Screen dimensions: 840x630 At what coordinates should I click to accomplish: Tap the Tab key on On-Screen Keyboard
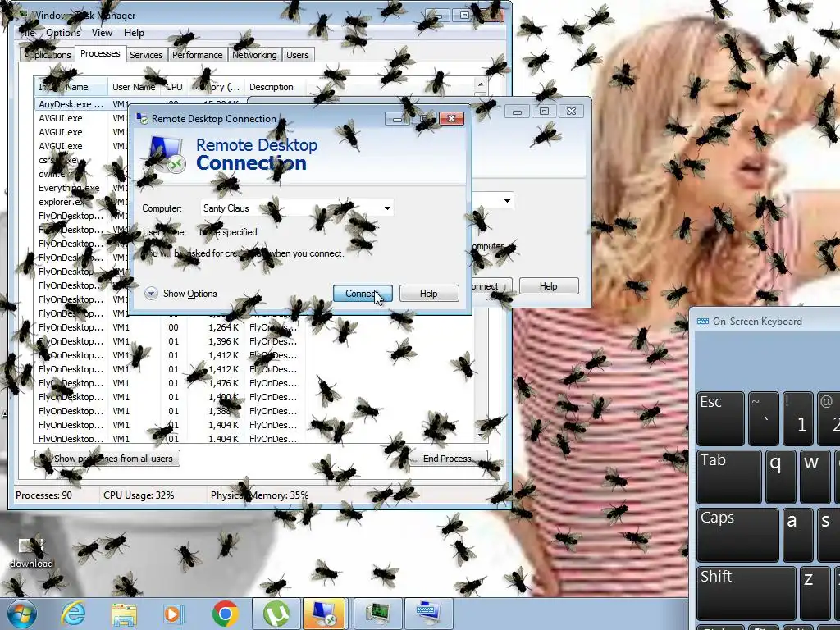(x=728, y=477)
